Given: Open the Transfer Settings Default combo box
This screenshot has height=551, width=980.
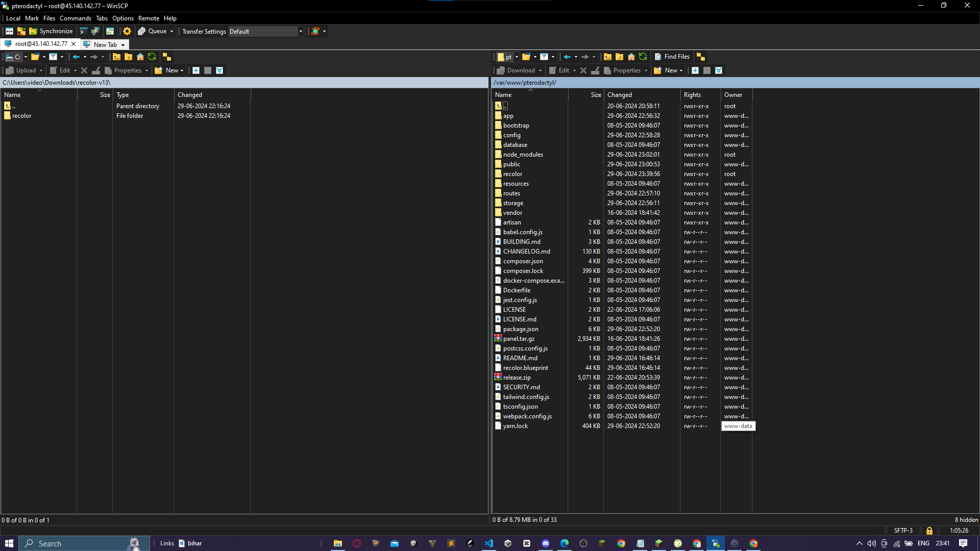Looking at the screenshot, I should [x=266, y=31].
